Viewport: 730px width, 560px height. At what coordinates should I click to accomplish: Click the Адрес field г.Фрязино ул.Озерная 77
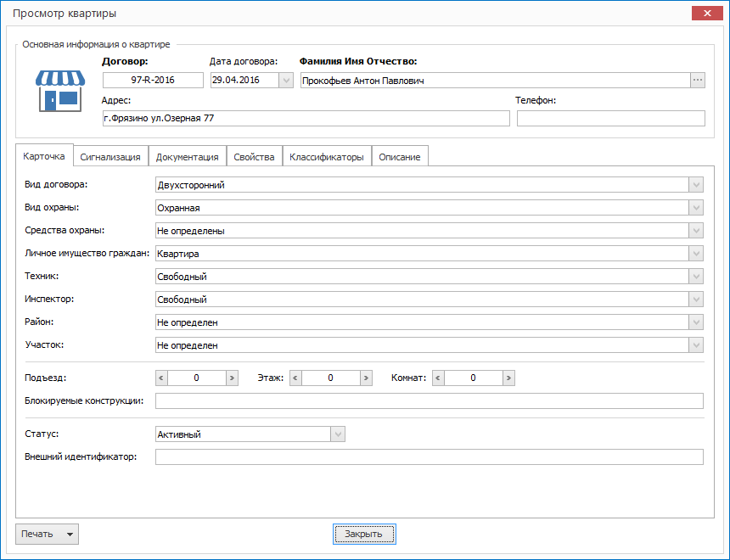(x=306, y=118)
